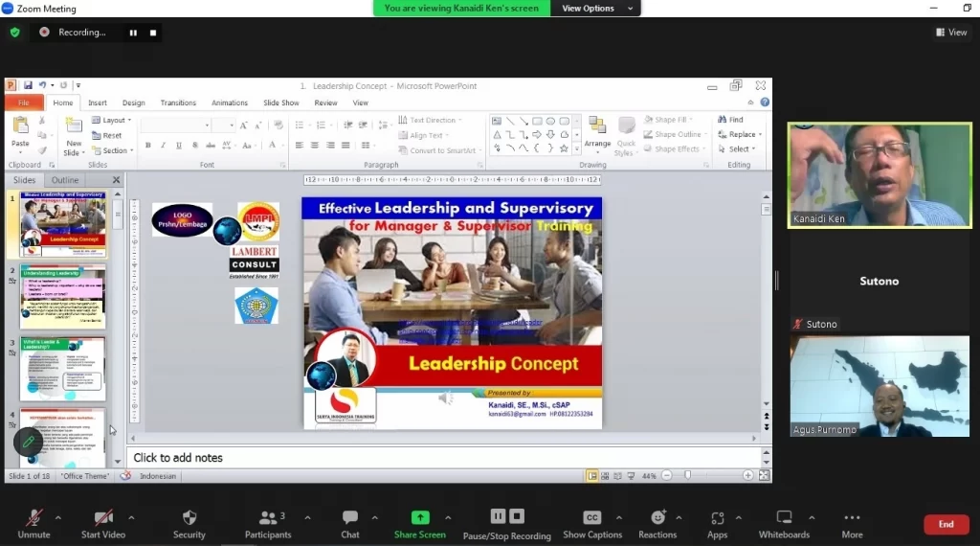Image resolution: width=980 pixels, height=546 pixels.
Task: Select slide 2 thumbnail Understanding Leadership
Action: [x=62, y=297]
